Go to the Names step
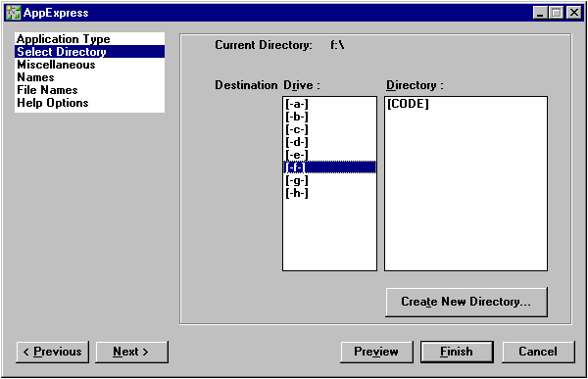Screen dimensions: 588x379 (89, 77)
